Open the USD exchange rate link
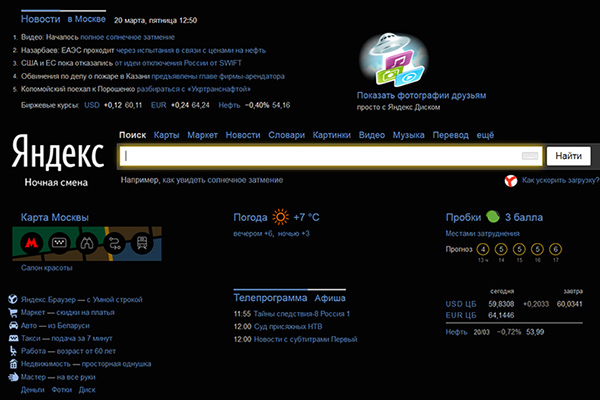This screenshot has width=600, height=400. [x=92, y=105]
